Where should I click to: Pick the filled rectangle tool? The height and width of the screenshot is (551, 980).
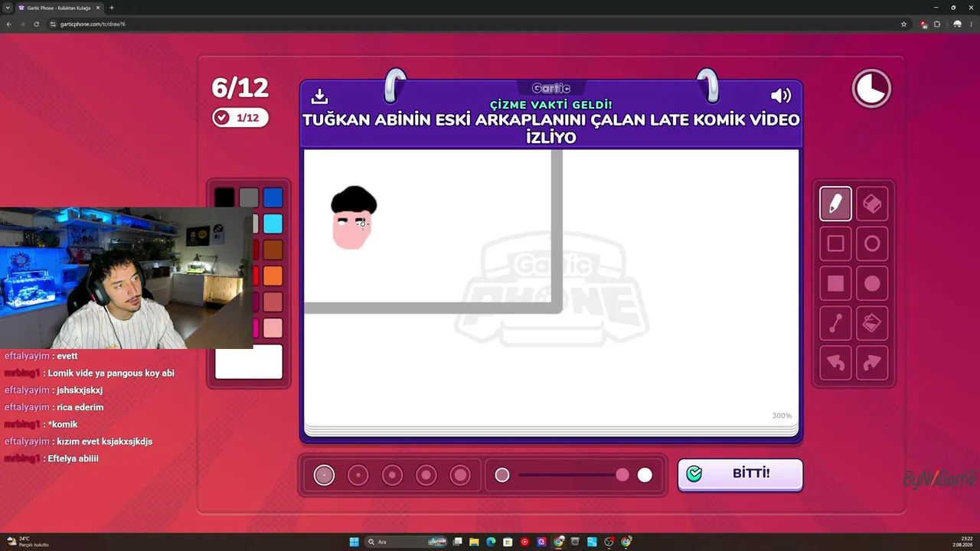tap(835, 284)
